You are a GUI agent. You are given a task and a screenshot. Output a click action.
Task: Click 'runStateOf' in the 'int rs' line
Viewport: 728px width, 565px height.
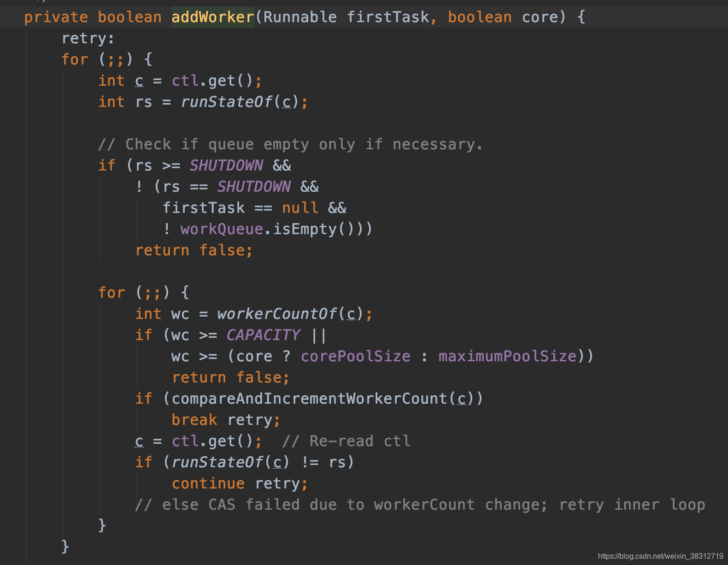(x=227, y=102)
